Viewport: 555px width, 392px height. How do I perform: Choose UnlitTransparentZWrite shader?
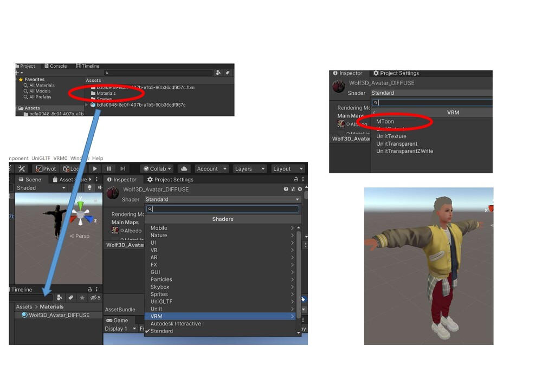(404, 151)
